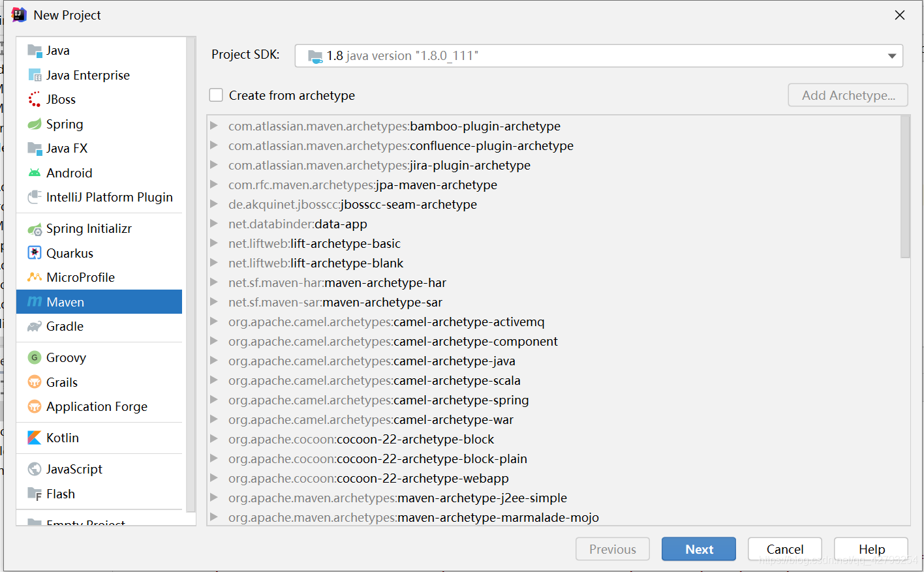The height and width of the screenshot is (572, 924).
Task: Expand bamboo-plugin-archetype entry
Action: 214,125
